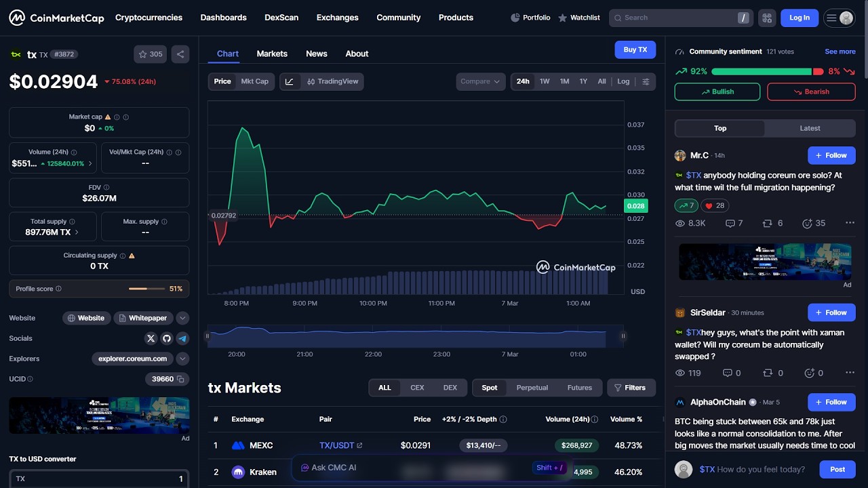Open the grid icon next to search

click(767, 18)
